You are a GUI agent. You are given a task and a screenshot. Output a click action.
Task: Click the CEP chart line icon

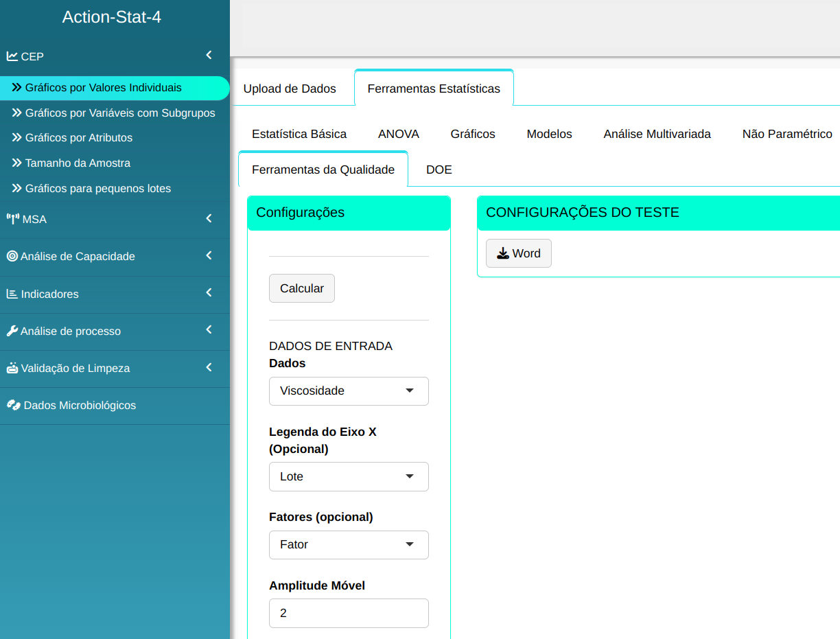pos(12,56)
